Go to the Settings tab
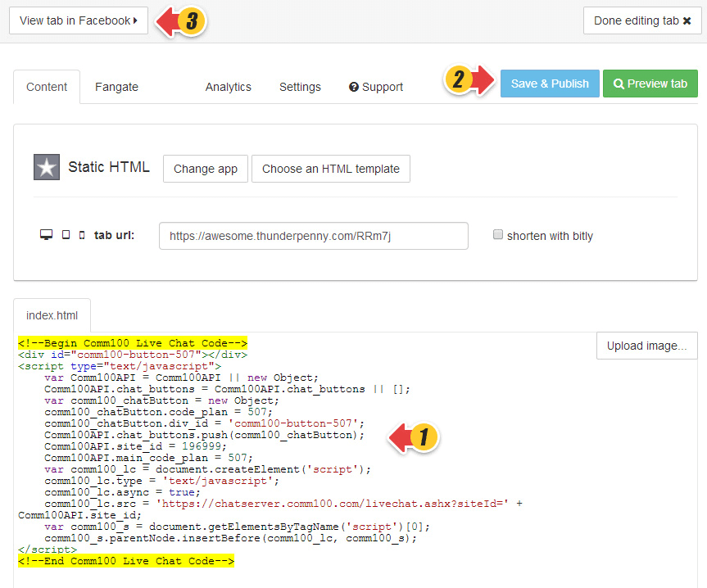 (300, 87)
